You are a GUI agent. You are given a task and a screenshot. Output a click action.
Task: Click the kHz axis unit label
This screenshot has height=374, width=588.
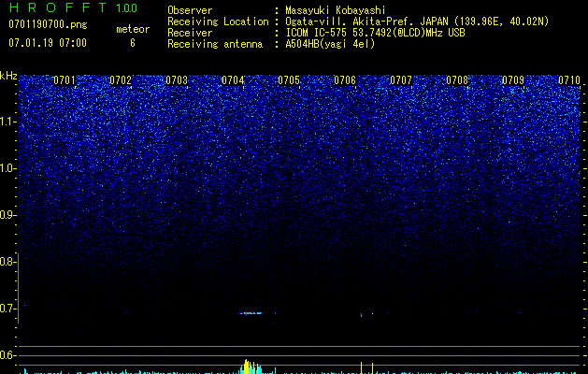pyautogui.click(x=8, y=76)
